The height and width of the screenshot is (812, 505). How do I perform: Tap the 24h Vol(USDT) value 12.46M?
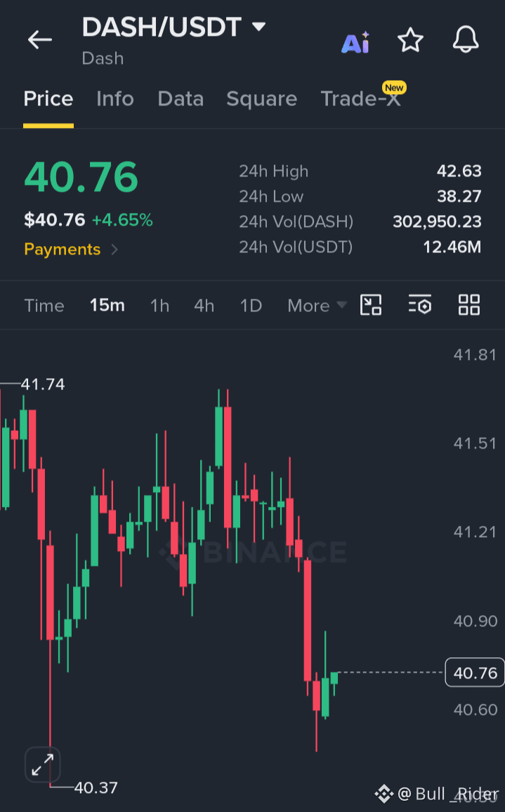tap(452, 247)
